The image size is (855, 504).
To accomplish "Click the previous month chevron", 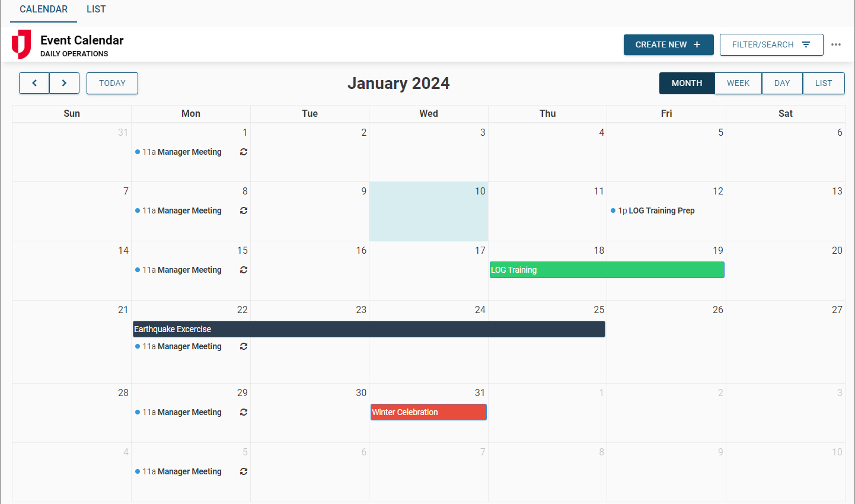I will coord(34,83).
